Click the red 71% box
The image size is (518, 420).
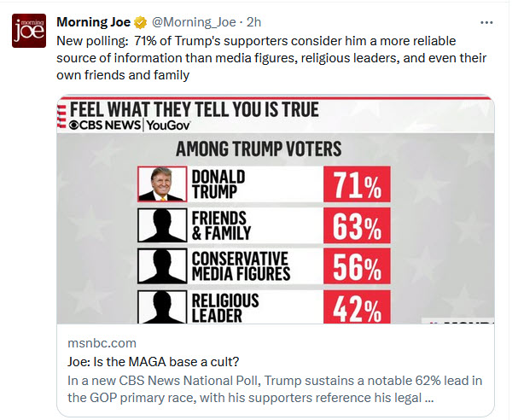pyautogui.click(x=357, y=184)
